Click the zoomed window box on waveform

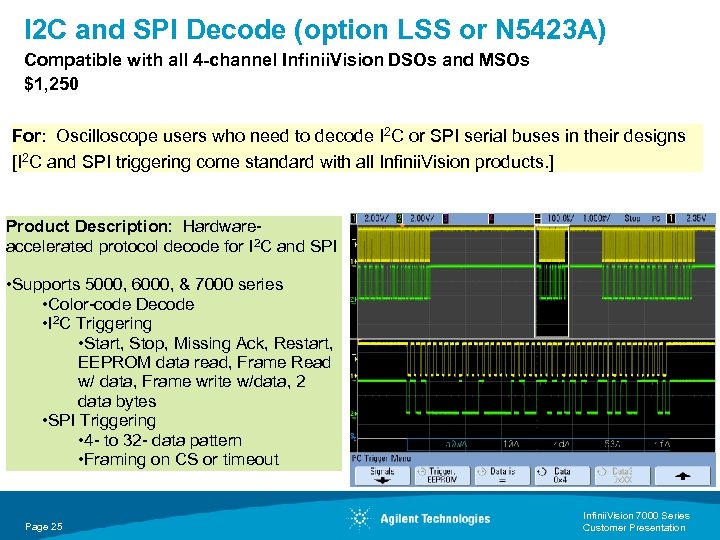(x=552, y=281)
